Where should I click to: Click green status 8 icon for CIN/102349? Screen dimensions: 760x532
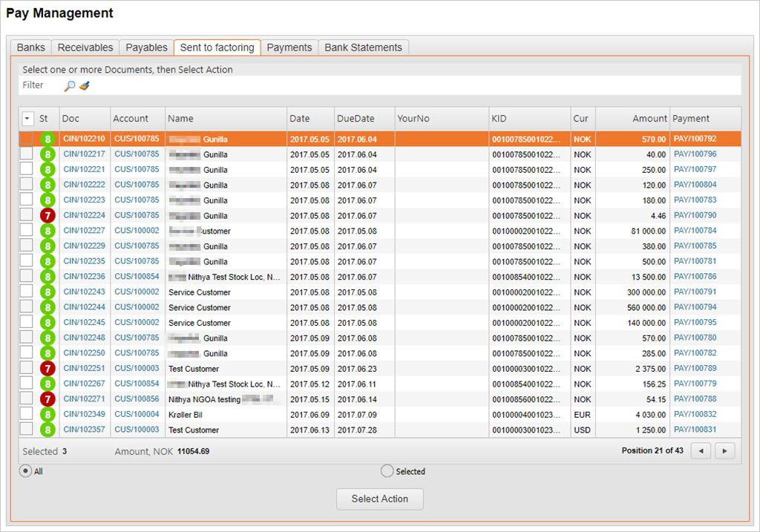point(47,415)
